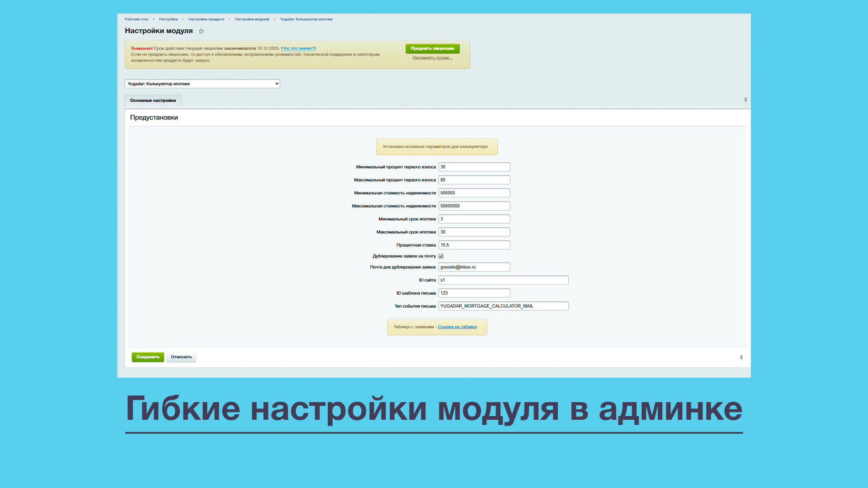Open the Что это значит? help link

point(298,48)
